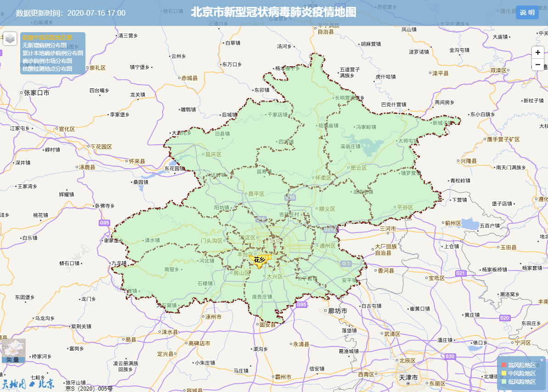Click the 说明 button
Screen dimensions: 548x392
coord(527,12)
